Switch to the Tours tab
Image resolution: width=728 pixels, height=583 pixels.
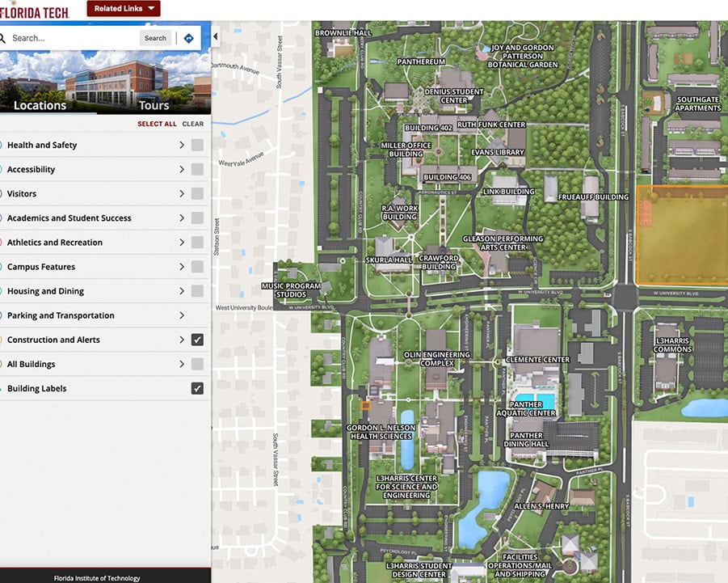click(154, 105)
